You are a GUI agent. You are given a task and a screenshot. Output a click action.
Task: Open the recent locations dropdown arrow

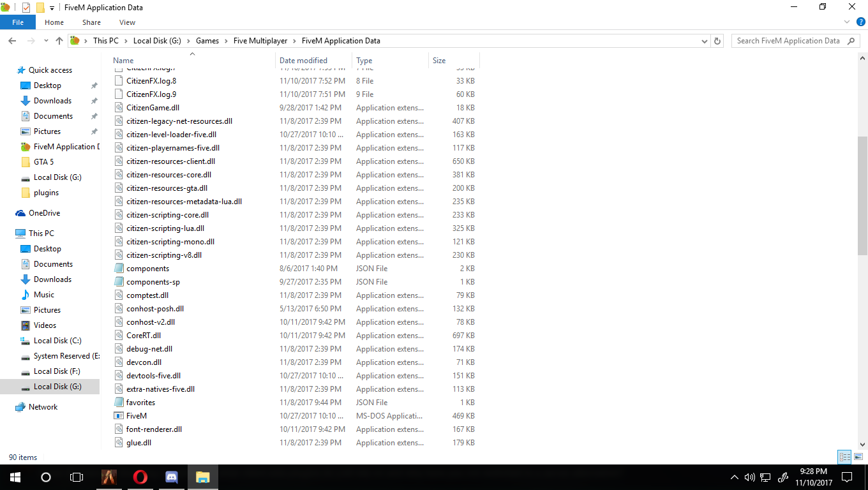coord(46,41)
